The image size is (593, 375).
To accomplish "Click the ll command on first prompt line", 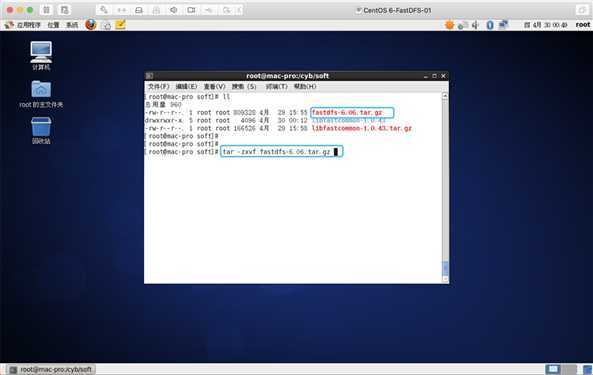I will pos(226,97).
